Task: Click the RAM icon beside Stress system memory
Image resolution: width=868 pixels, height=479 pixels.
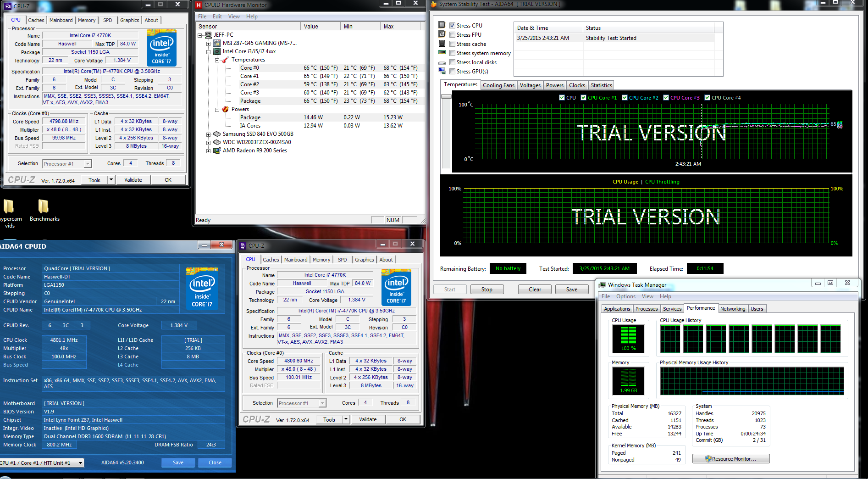Action: pyautogui.click(x=442, y=52)
